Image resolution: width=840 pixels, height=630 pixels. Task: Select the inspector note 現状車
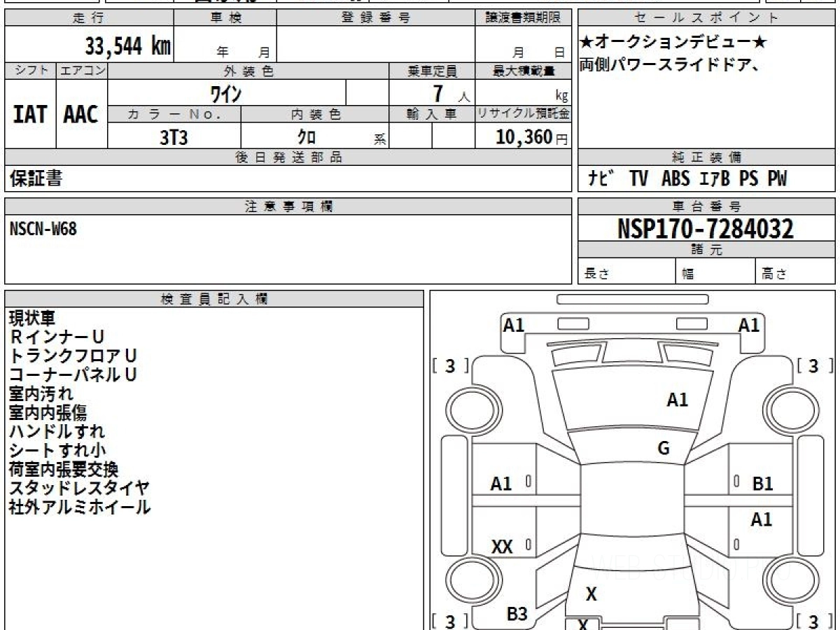coord(32,318)
